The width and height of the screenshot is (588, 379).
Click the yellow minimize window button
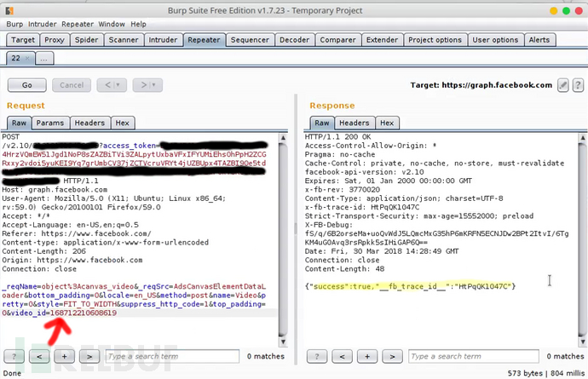pos(554,11)
